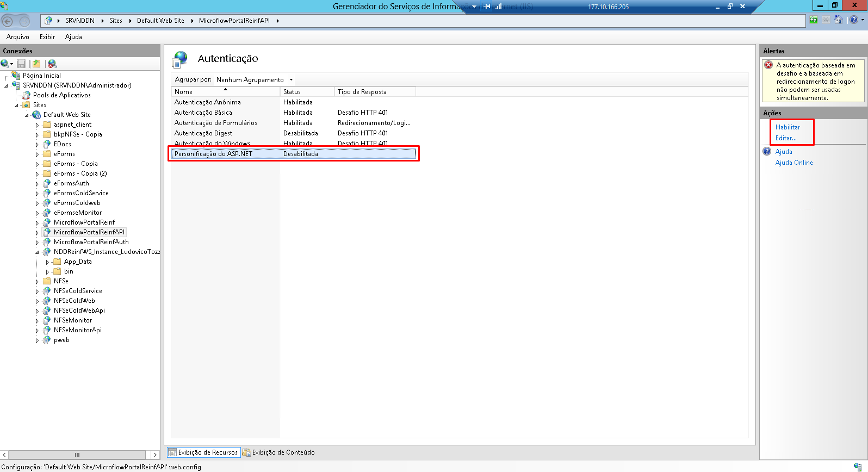This screenshot has width=868, height=472.
Task: Expand the eFormsAuth tree node
Action: [x=37, y=184]
